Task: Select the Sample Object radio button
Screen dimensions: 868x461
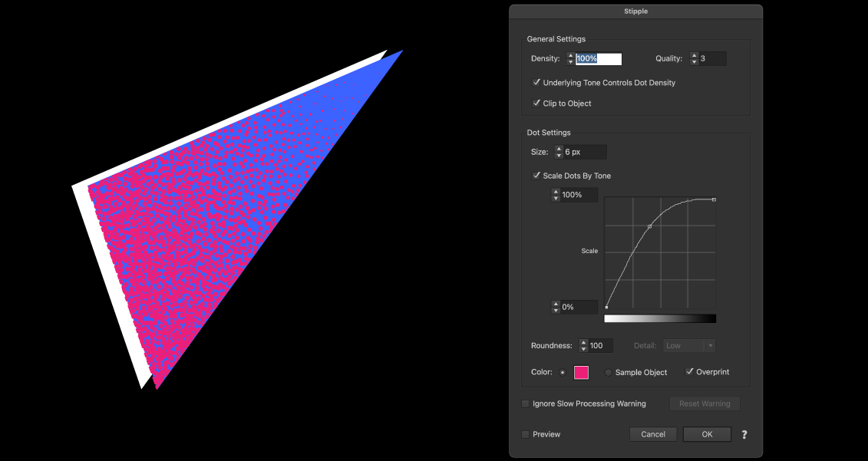Action: tap(609, 373)
